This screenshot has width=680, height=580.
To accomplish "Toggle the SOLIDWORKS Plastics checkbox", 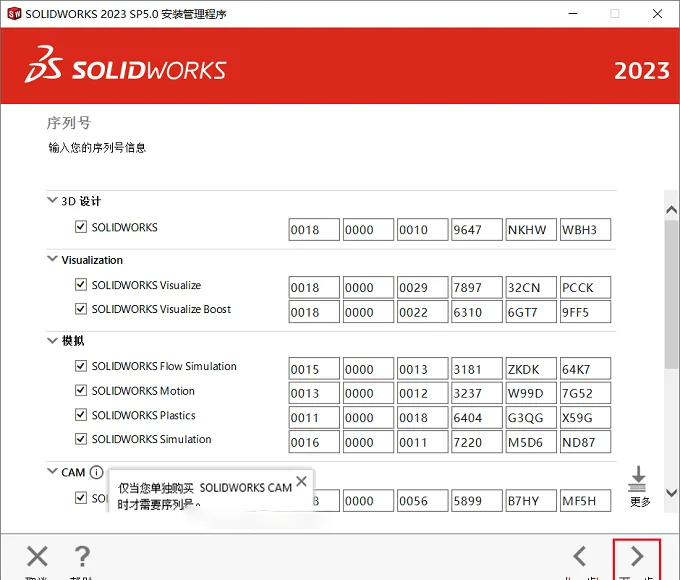I will click(x=81, y=415).
